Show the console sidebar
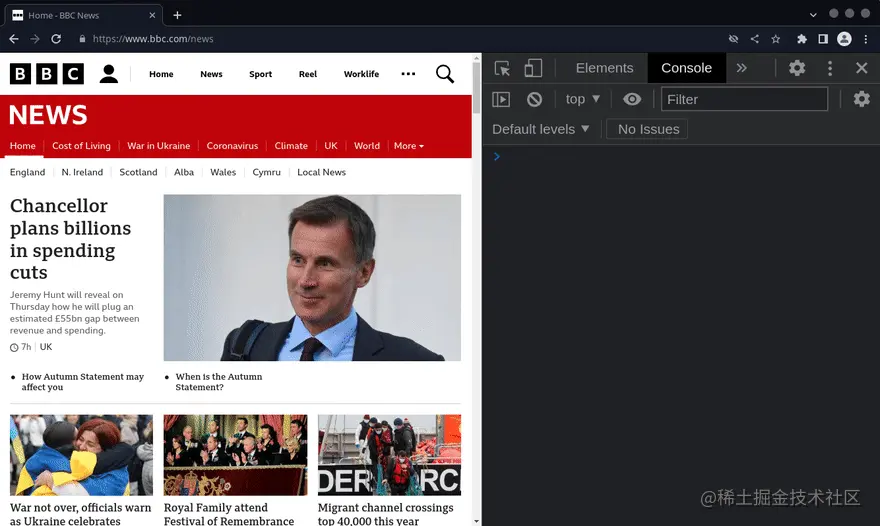 click(x=501, y=99)
